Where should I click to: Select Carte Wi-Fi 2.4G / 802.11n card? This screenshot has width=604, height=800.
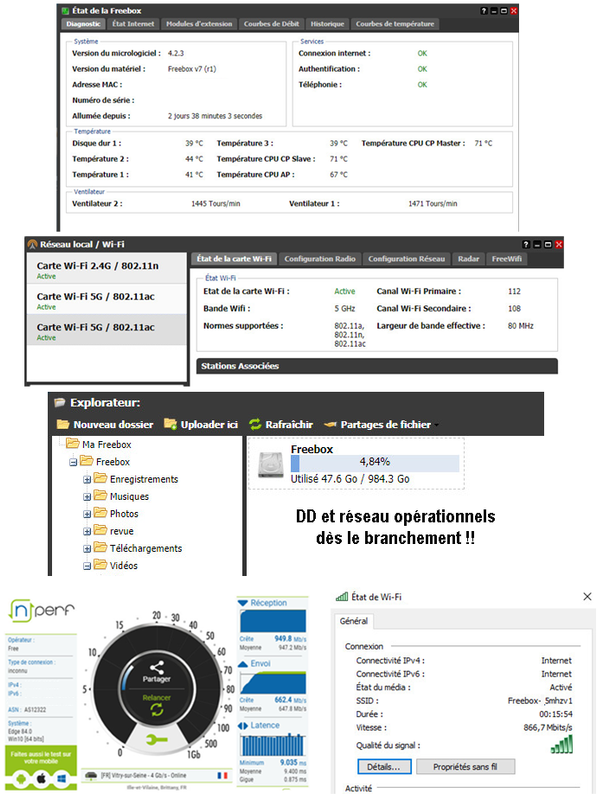point(107,270)
